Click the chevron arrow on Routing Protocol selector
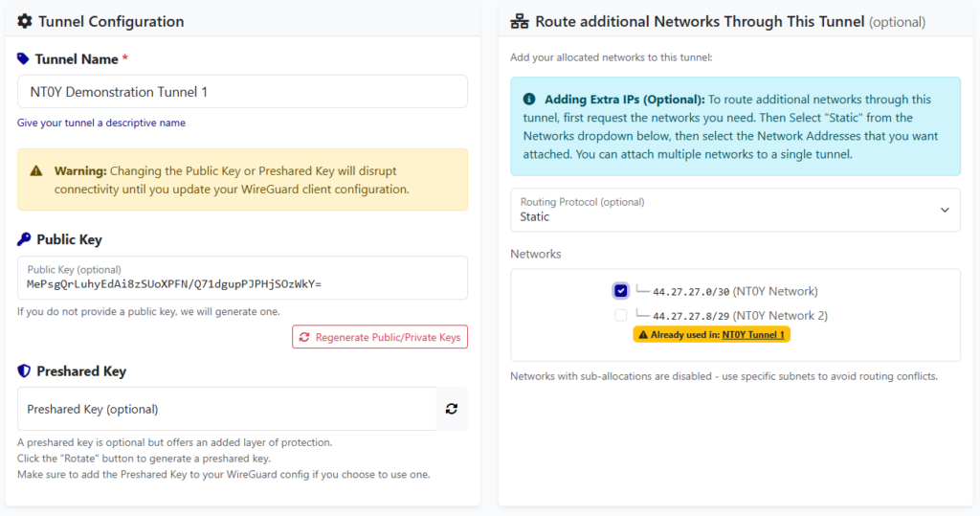This screenshot has height=516, width=980. 945,210
